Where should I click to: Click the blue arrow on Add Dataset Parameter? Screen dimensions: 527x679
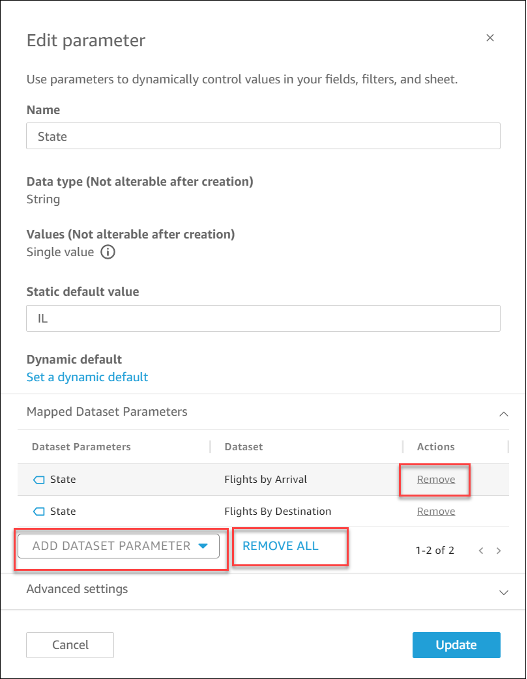(x=203, y=546)
